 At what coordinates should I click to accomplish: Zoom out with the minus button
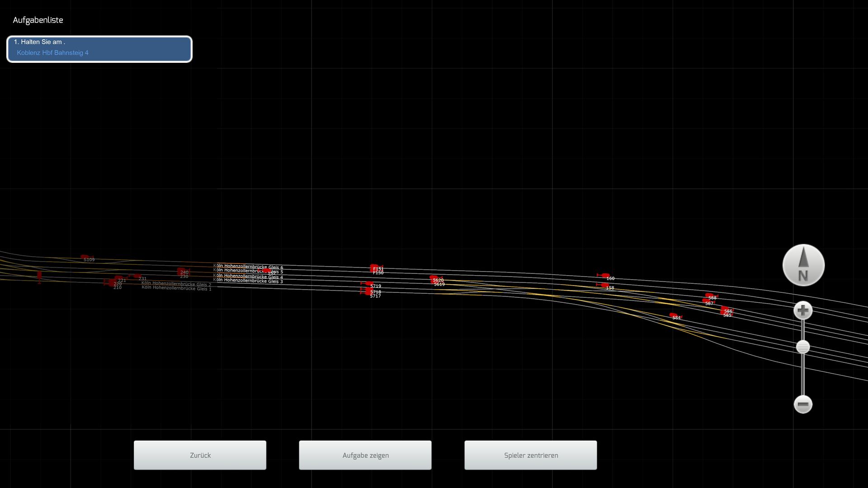coord(803,404)
